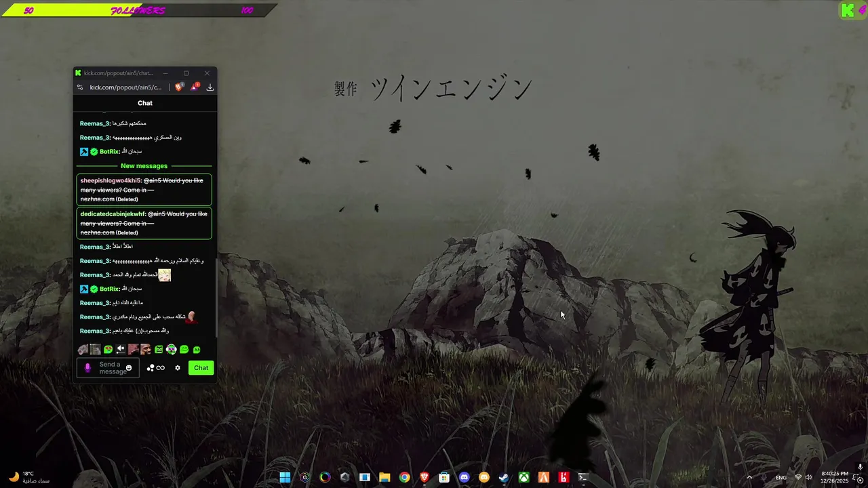Open chat settings gear icon
The image size is (868, 488).
point(178,368)
